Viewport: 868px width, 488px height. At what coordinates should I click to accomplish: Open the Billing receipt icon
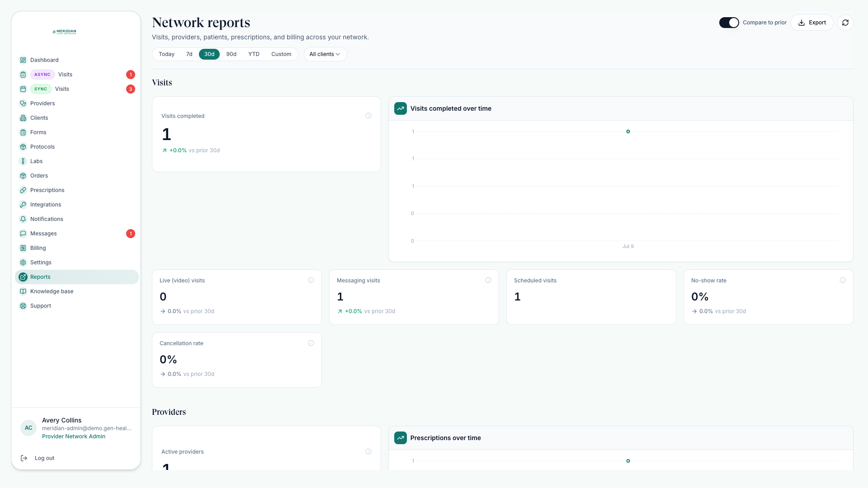tap(23, 248)
